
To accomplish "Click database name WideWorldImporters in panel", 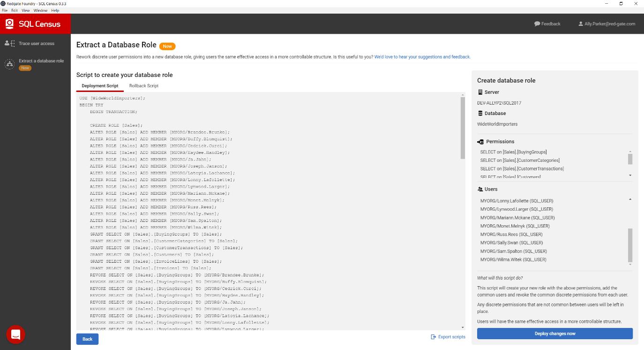I will (x=497, y=124).
